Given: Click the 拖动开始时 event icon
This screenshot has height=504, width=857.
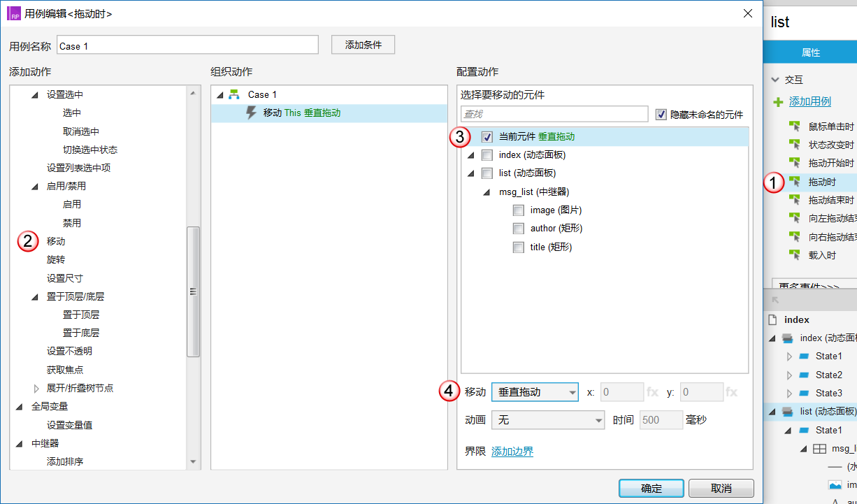Looking at the screenshot, I should [794, 163].
